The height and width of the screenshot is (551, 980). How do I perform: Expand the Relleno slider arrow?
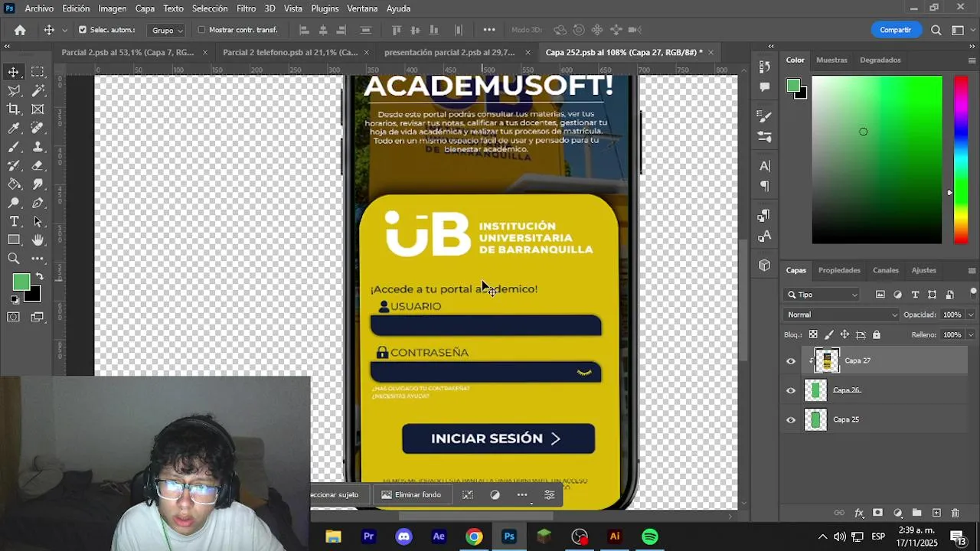click(x=972, y=334)
